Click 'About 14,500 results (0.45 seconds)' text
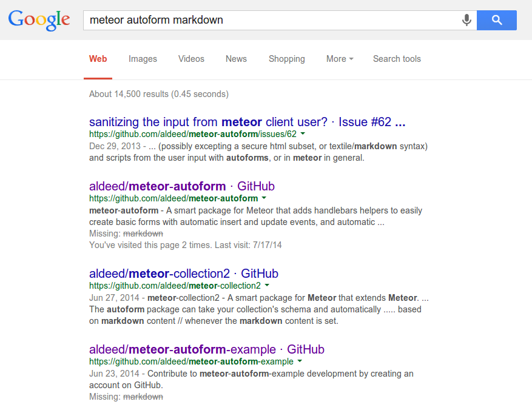 (x=159, y=94)
